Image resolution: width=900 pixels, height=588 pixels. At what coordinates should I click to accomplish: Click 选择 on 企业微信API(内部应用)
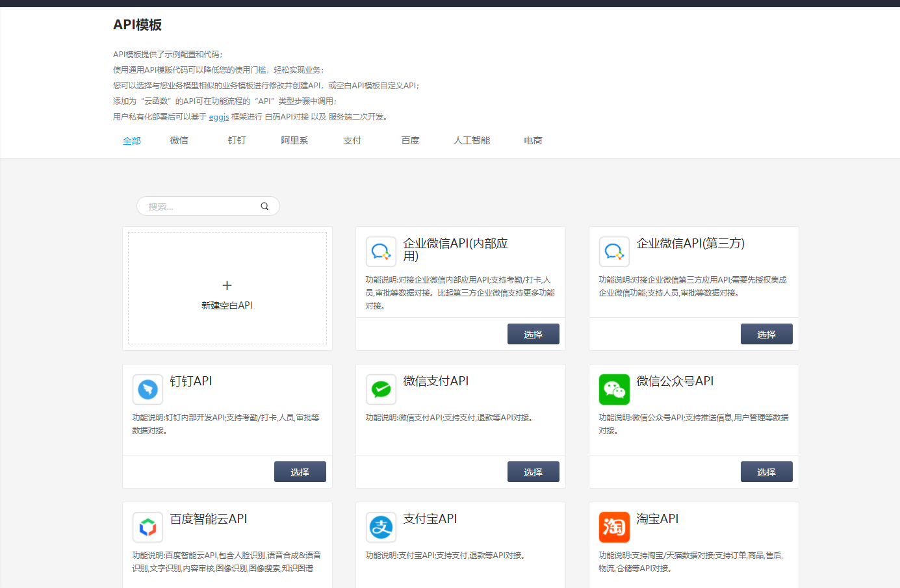click(x=533, y=333)
